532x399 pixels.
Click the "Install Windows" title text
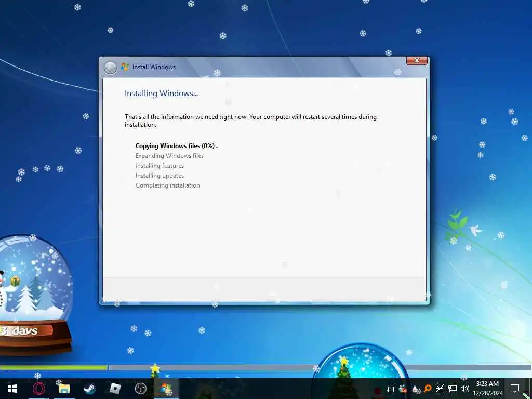tap(154, 67)
